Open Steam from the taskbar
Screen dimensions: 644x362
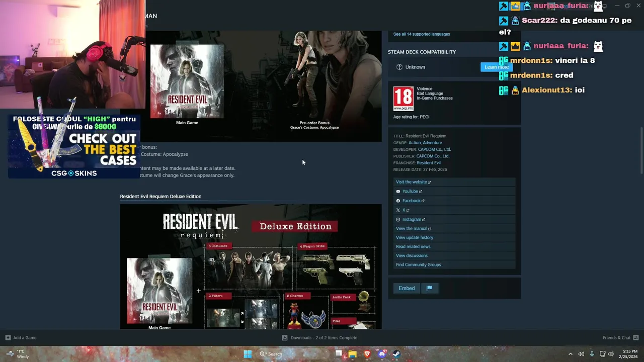coord(396,354)
